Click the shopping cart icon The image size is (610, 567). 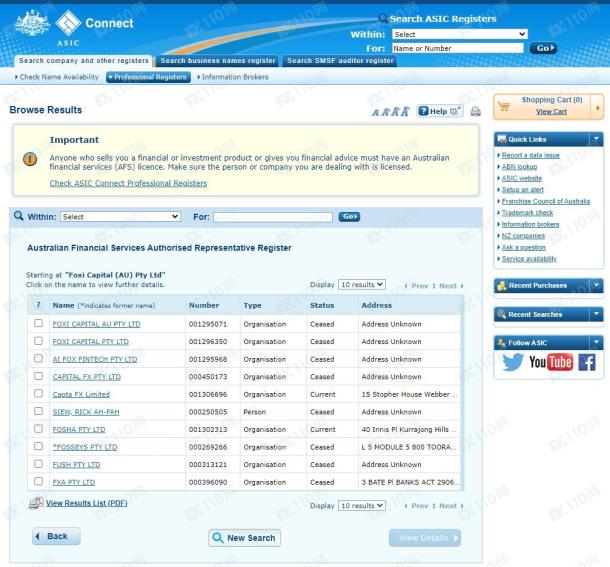(x=504, y=106)
